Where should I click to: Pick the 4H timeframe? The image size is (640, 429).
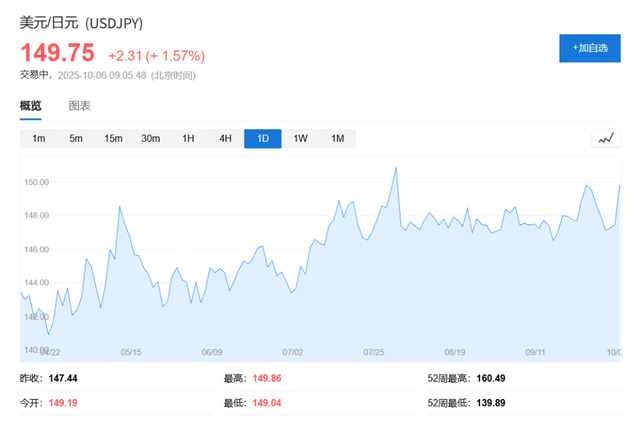click(225, 139)
